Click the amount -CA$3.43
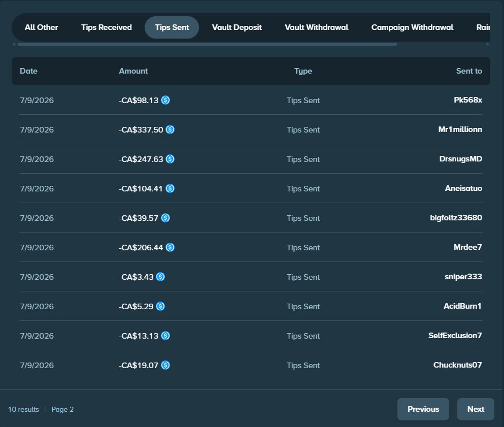The image size is (504, 427). [137, 277]
